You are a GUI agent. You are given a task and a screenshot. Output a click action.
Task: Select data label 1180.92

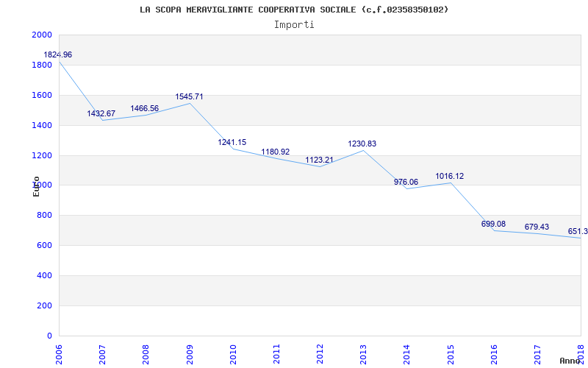click(x=275, y=152)
